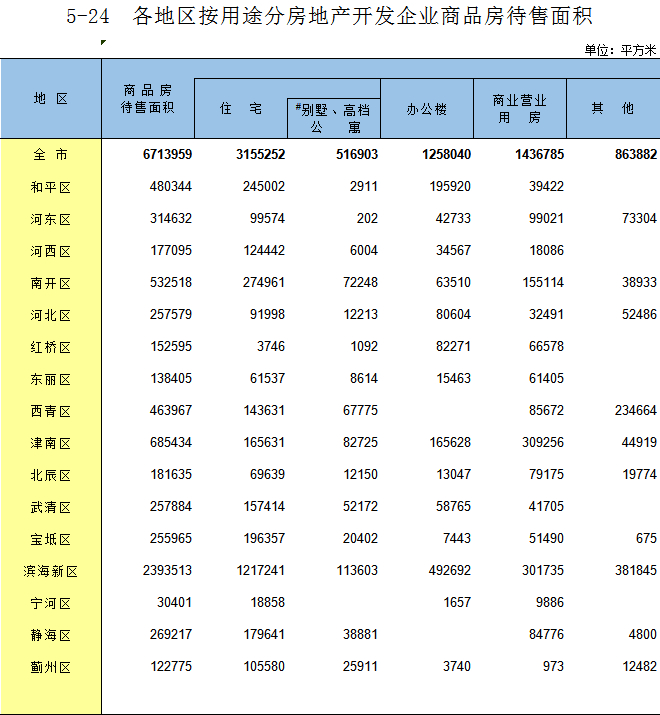Viewport: 660px width, 715px height.
Task: Select the 南开区 value 72248
Action: (x=360, y=282)
